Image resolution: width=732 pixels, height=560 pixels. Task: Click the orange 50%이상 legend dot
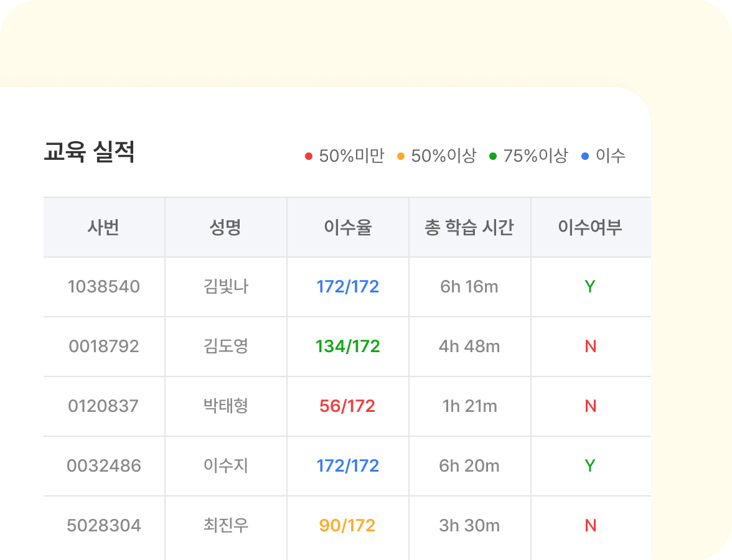pyautogui.click(x=400, y=156)
